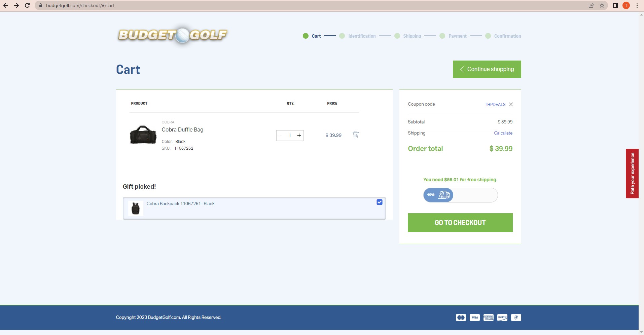The height and width of the screenshot is (335, 644).
Task: Remove THPDEALS coupon with X icon
Action: point(511,105)
